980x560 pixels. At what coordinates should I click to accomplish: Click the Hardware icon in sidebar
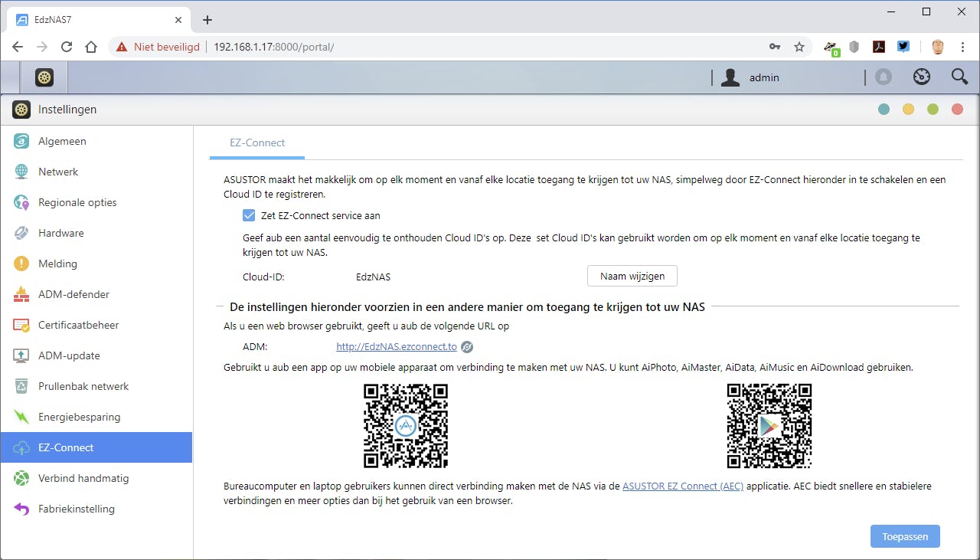(22, 233)
